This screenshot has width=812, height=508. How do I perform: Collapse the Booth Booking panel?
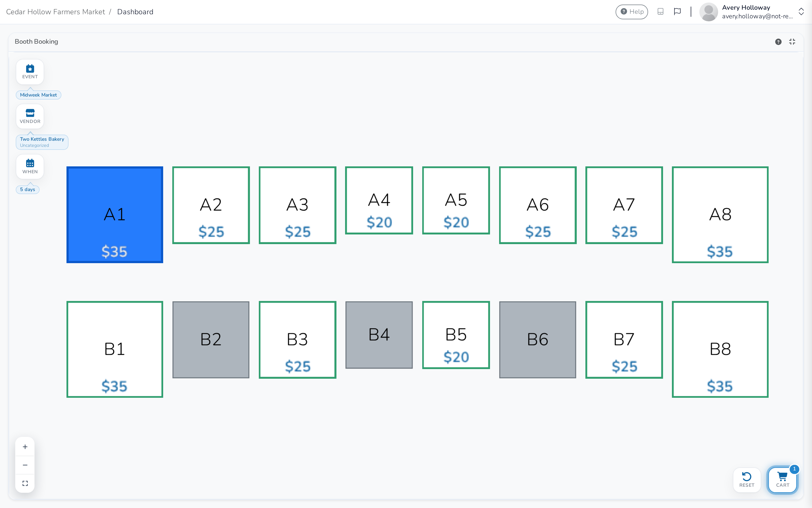coord(792,42)
